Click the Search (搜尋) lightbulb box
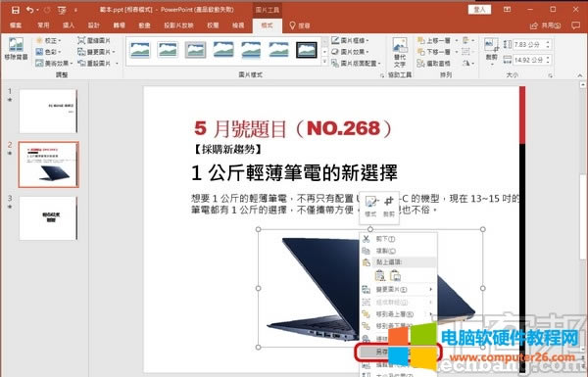Viewport: 588px width, 377px height. pos(300,25)
